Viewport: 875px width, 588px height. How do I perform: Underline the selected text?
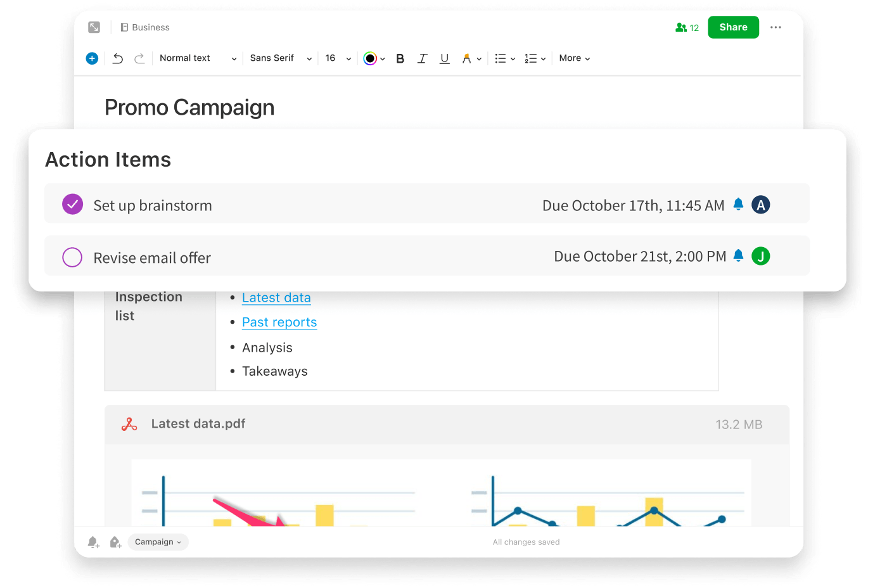[444, 58]
